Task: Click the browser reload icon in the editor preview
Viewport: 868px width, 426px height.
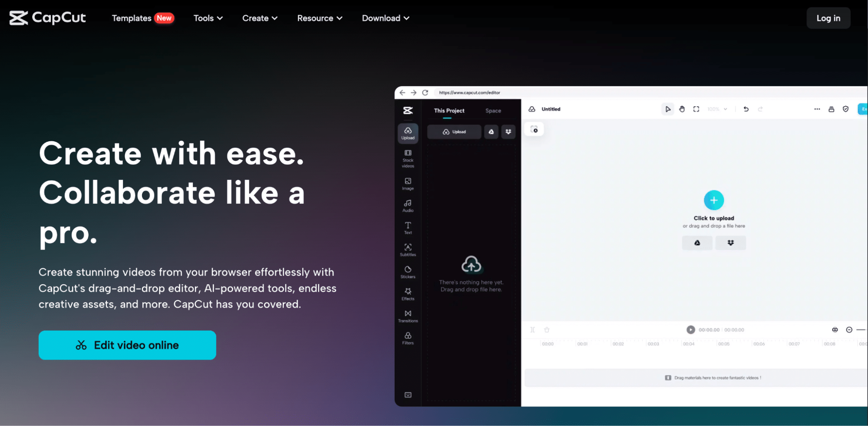Action: [425, 93]
